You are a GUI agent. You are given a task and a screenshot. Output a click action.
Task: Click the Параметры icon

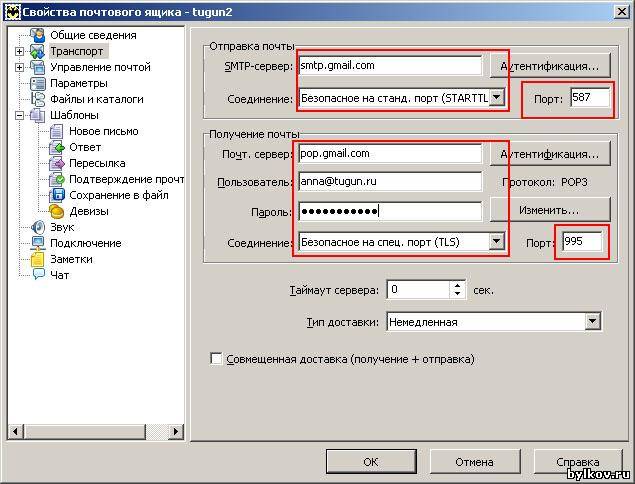point(38,83)
